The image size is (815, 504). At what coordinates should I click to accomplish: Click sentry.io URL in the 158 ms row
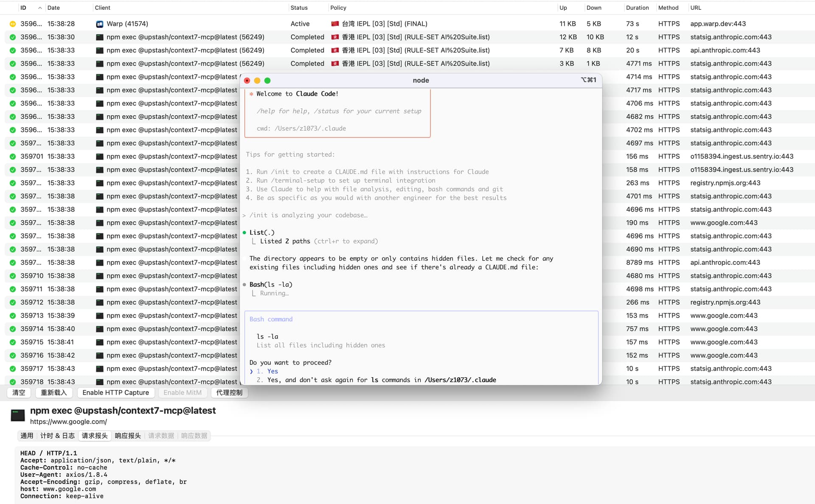742,170
